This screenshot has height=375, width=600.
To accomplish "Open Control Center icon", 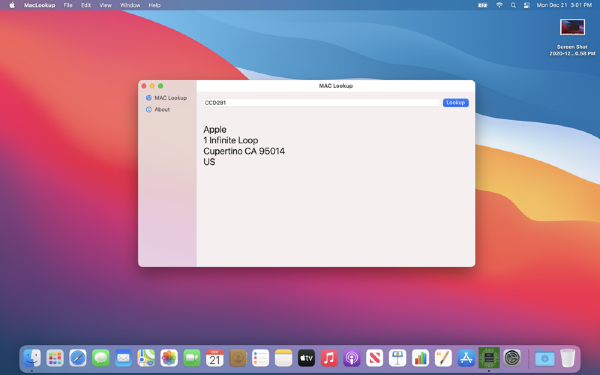I will pyautogui.click(x=527, y=5).
